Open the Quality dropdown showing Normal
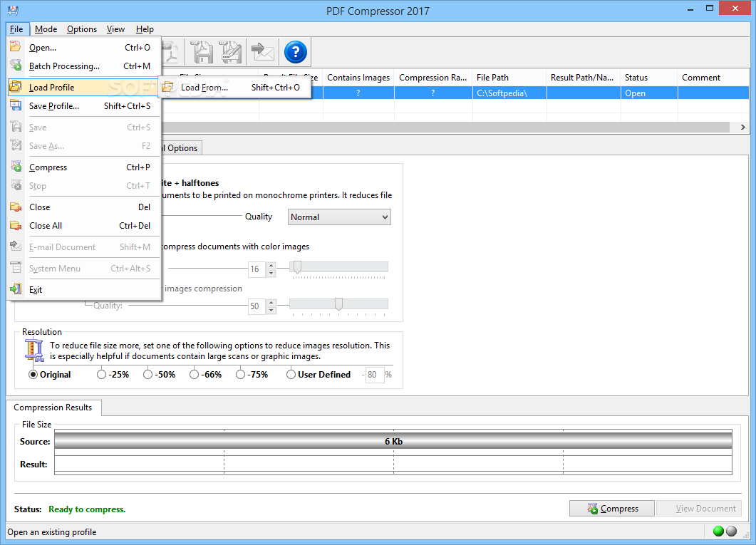Screen dimensions: 756x545 (x=339, y=217)
